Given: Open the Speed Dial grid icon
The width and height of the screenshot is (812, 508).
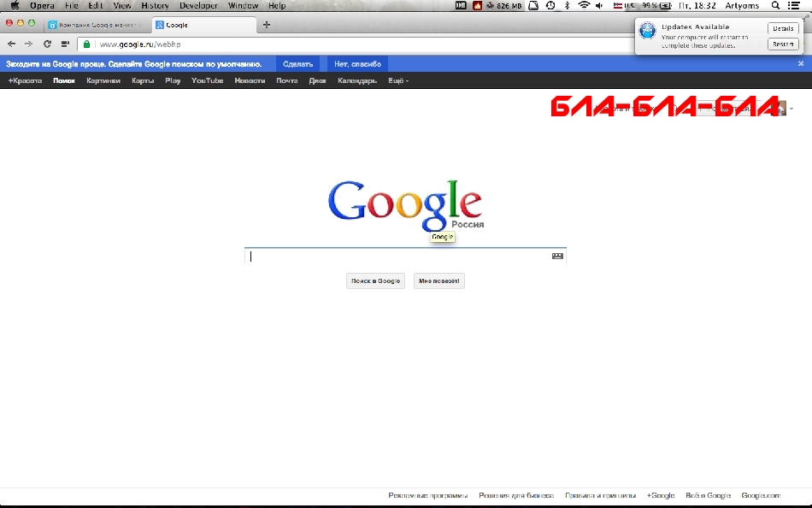Looking at the screenshot, I should pos(65,44).
